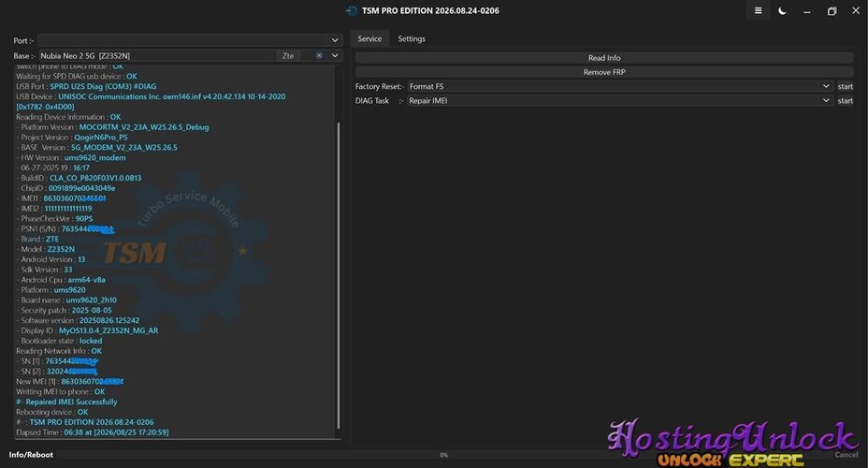Open the Factory Reset Format FS dropdown
Screen dimensions: 868x468
point(826,86)
